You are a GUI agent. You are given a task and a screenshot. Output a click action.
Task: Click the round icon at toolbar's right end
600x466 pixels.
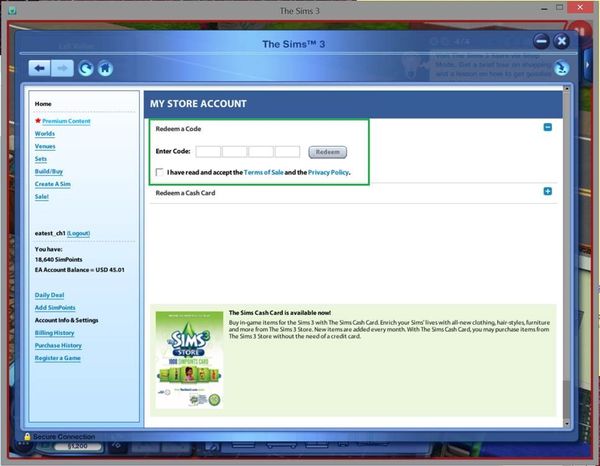(x=562, y=67)
